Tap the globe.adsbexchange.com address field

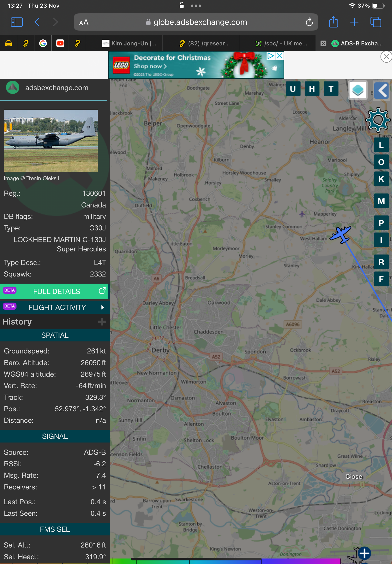pos(196,22)
